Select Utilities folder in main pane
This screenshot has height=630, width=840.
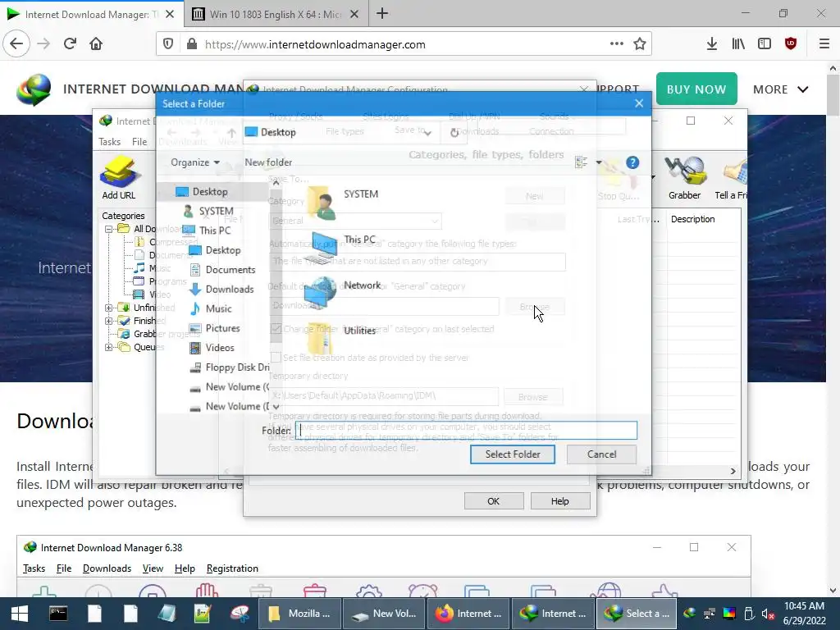[x=320, y=337]
